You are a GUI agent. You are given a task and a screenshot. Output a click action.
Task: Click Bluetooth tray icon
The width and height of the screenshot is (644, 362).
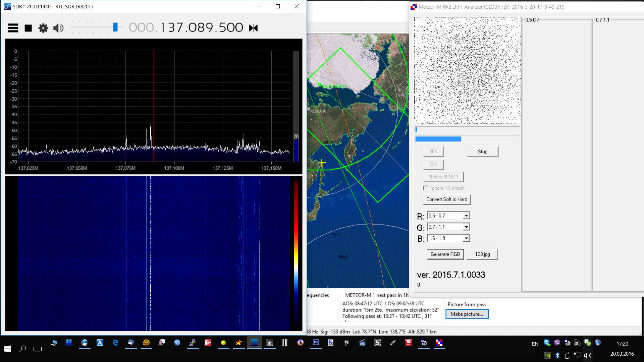[x=557, y=355]
